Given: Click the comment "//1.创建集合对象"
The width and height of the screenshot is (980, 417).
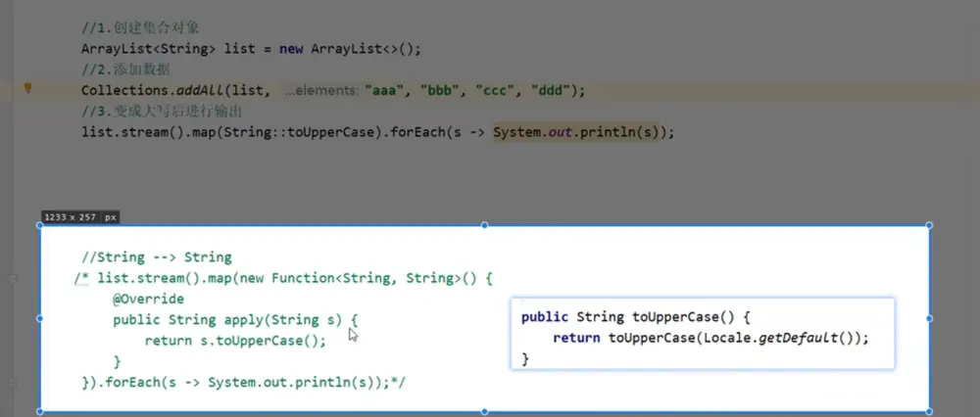Looking at the screenshot, I should (x=140, y=28).
